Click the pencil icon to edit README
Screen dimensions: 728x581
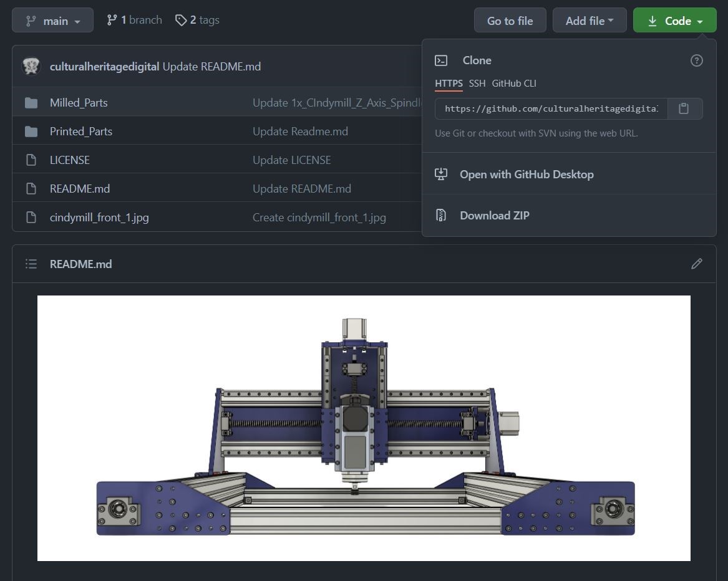click(x=696, y=264)
